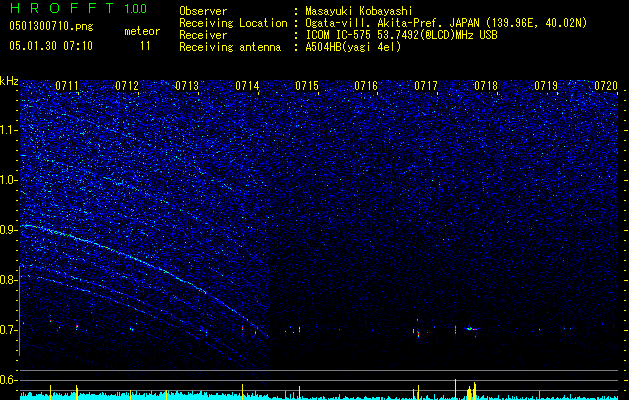Click the 0711 time marker
This screenshot has width=629, height=400.
click(67, 86)
